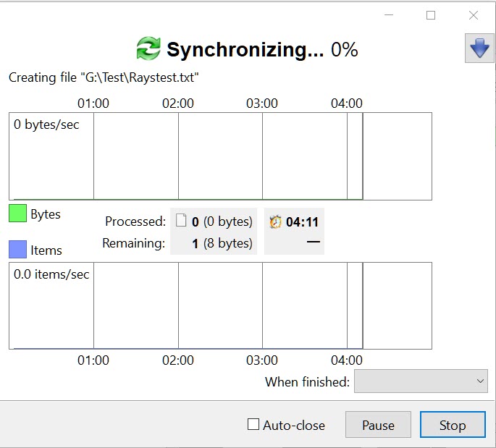Screen dimensions: 496x448
Task: Click the Bytes legend label
Action: 46,214
